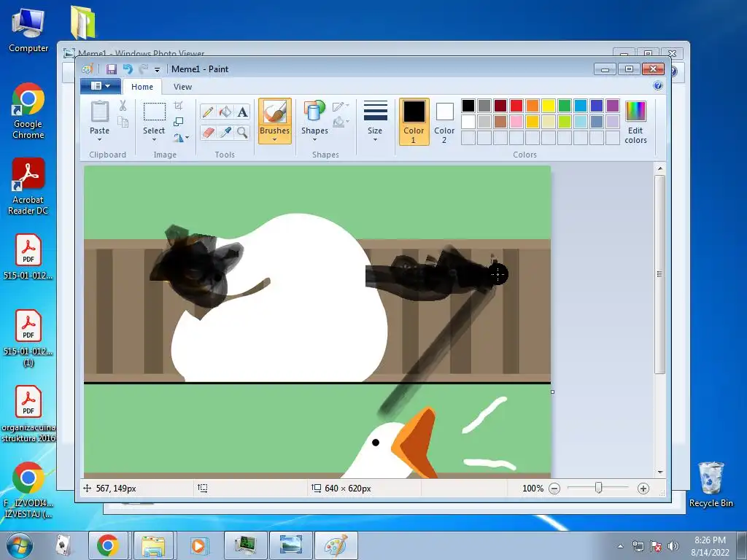
Task: Click the Windows Start orb
Action: click(20, 545)
